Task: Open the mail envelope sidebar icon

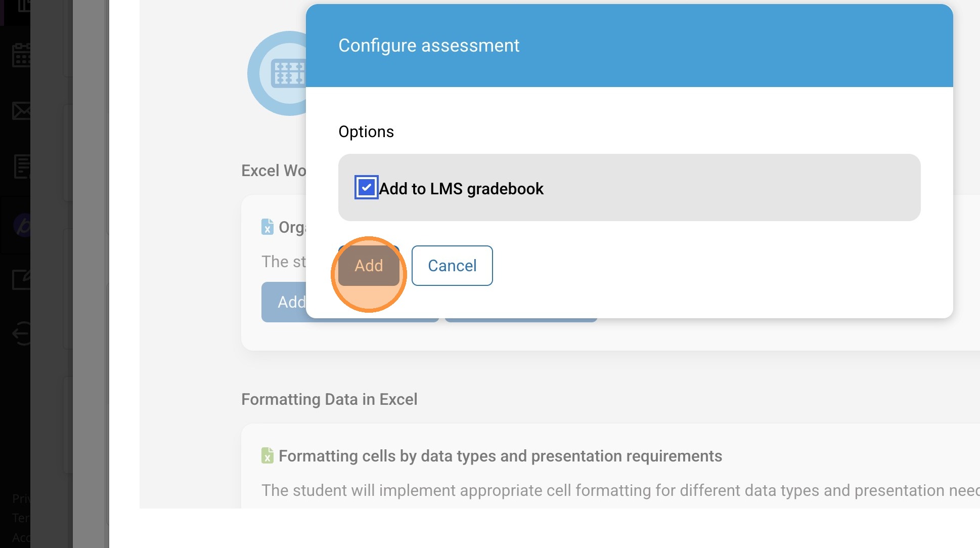Action: [x=21, y=110]
